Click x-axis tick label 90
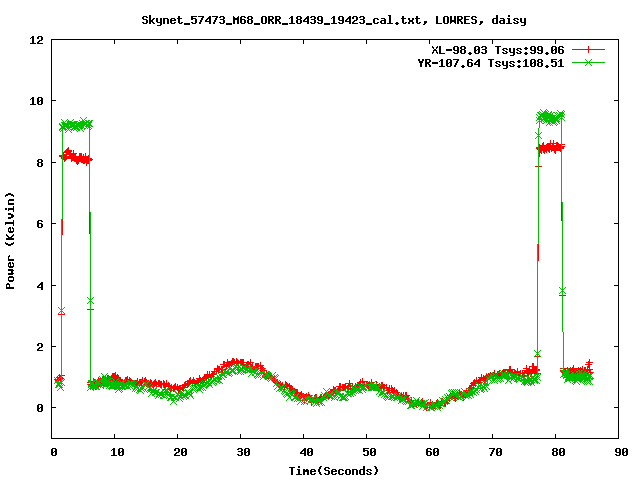The height and width of the screenshot is (480, 640). coord(621,452)
